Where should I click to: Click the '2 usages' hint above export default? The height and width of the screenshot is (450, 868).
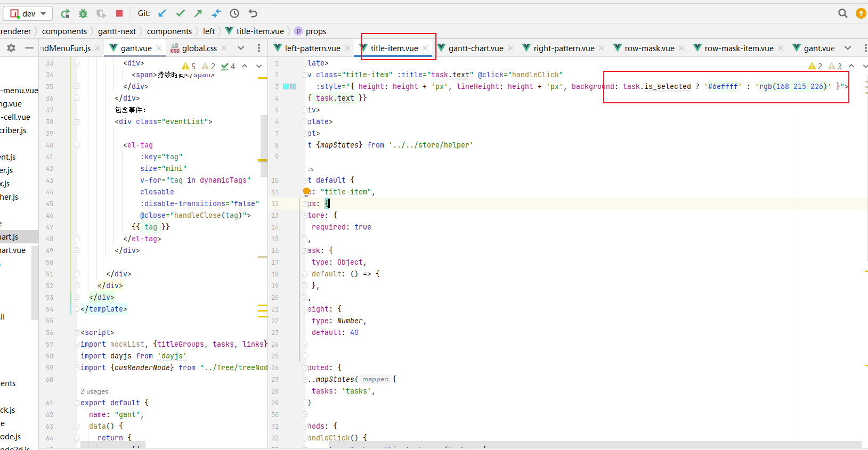(x=94, y=391)
